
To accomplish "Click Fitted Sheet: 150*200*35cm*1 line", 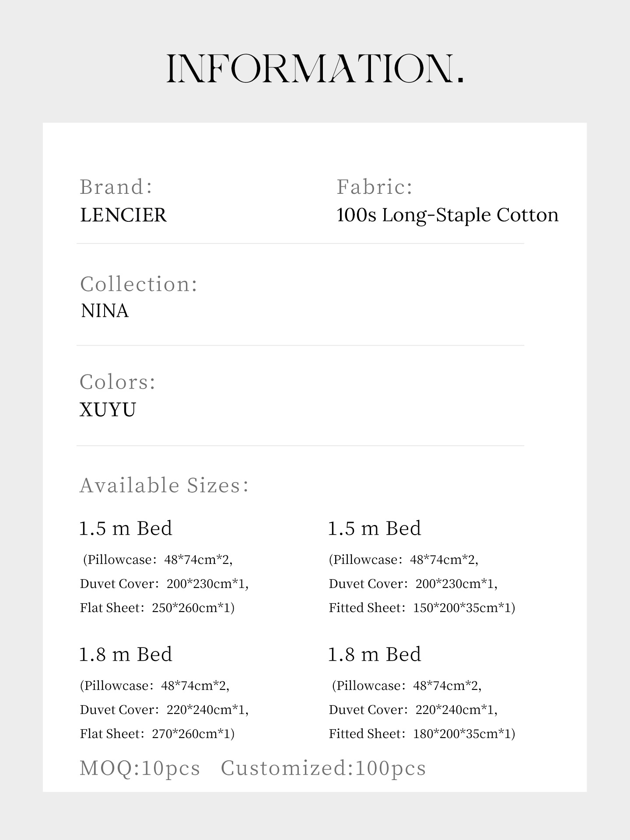I will [422, 608].
